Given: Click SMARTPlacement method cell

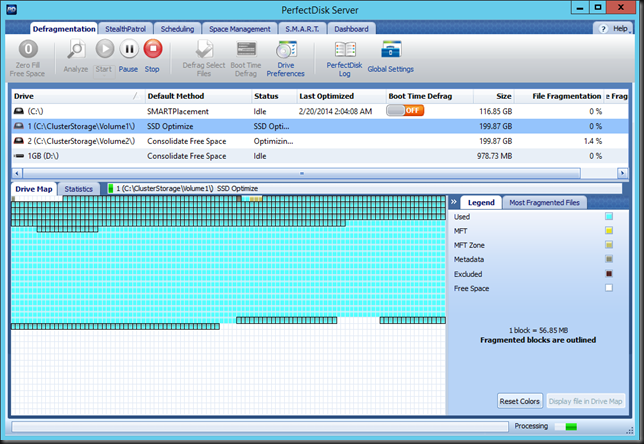Looking at the screenshot, I should click(x=177, y=111).
